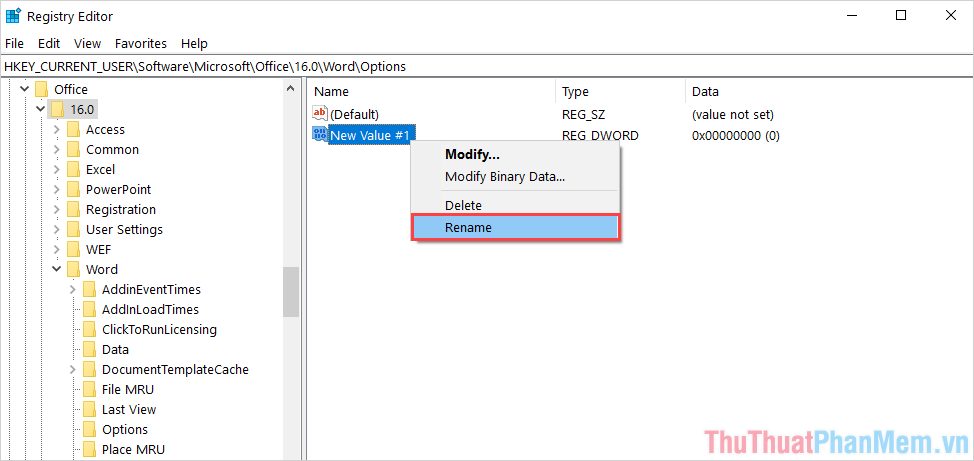Click the AddinEventTimes folder icon
Viewport: 974px width, 461px height.
[x=90, y=289]
